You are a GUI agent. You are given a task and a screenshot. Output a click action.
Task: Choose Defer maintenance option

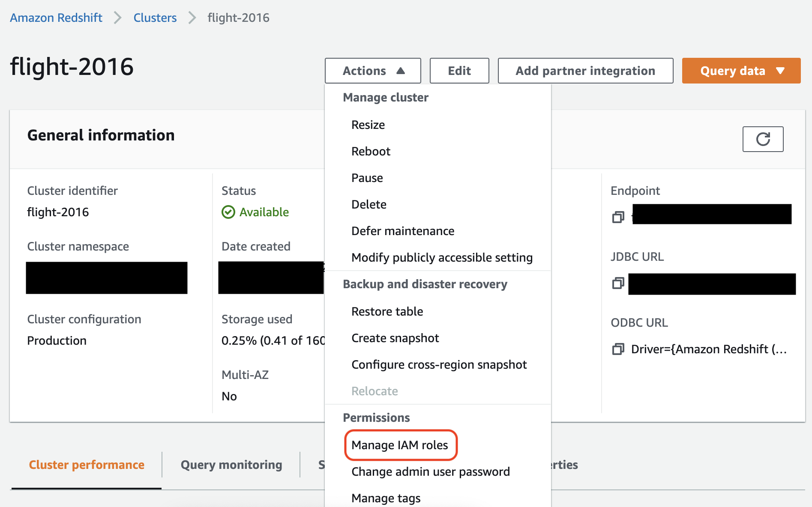click(402, 231)
